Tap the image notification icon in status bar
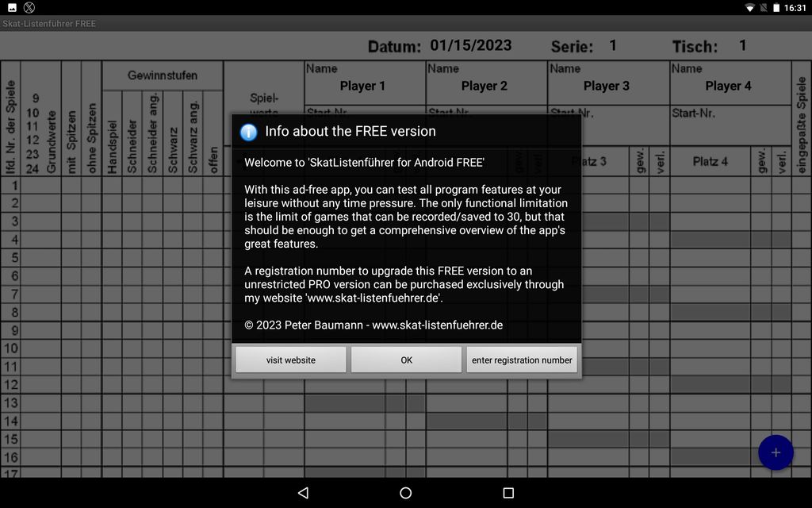The image size is (812, 508). [x=12, y=8]
